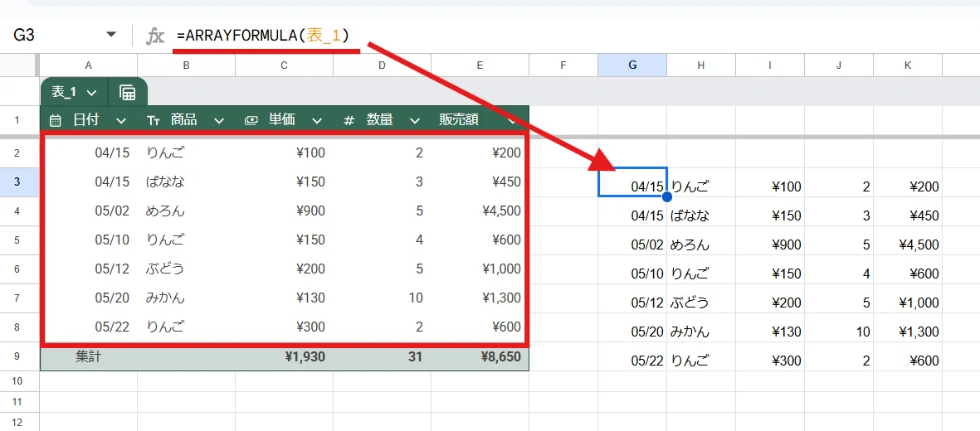Click the 集計 totals row label
The height and width of the screenshot is (431, 980).
(x=88, y=357)
